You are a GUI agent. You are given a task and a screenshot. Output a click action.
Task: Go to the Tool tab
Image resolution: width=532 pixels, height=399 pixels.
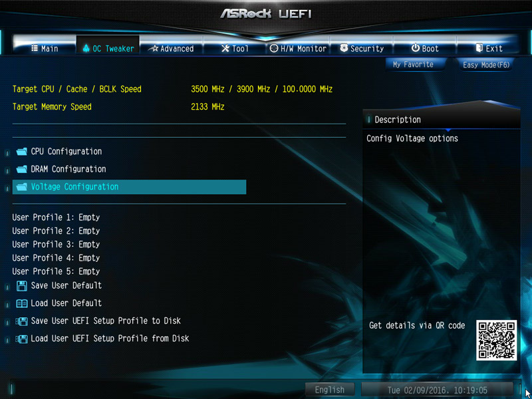[x=235, y=49]
